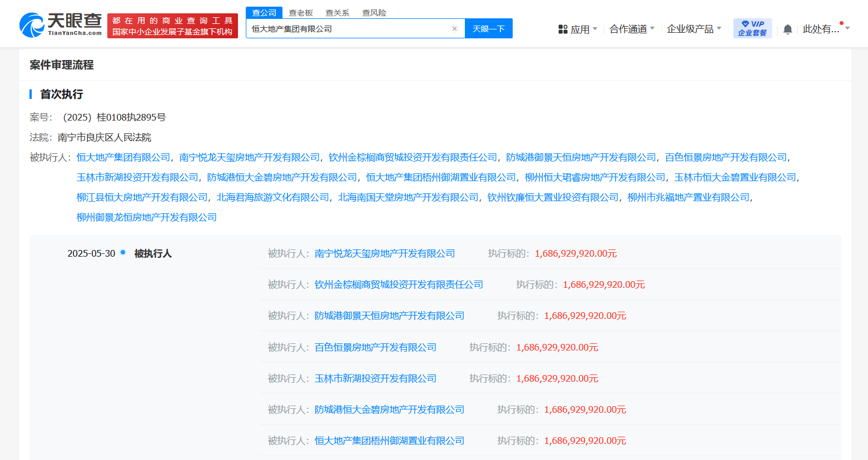Click the bold 被执行人 timeline label
Viewport: 868px width, 460px height.
[153, 253]
